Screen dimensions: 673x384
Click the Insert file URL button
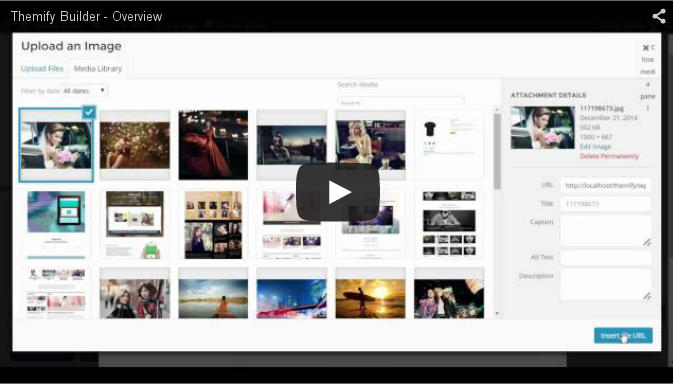(623, 336)
